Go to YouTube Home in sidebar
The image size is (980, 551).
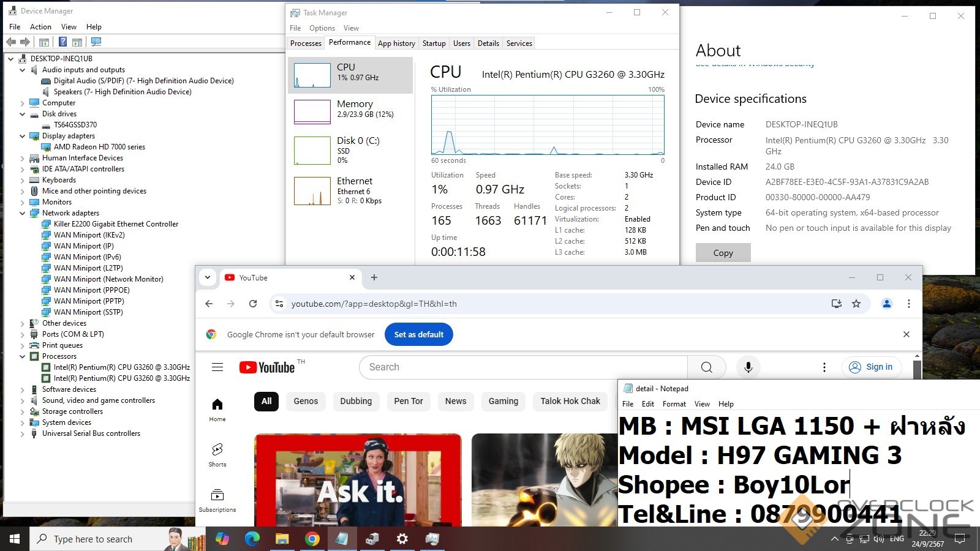217,410
